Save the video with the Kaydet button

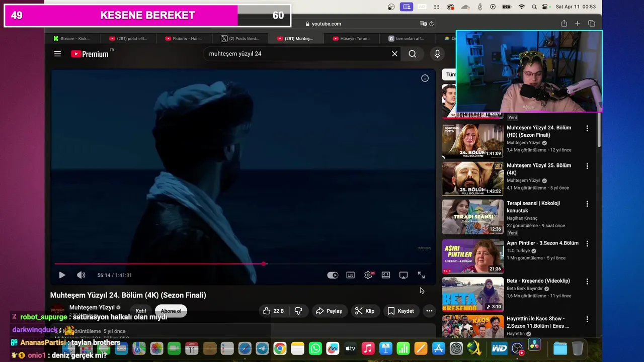pyautogui.click(x=400, y=311)
